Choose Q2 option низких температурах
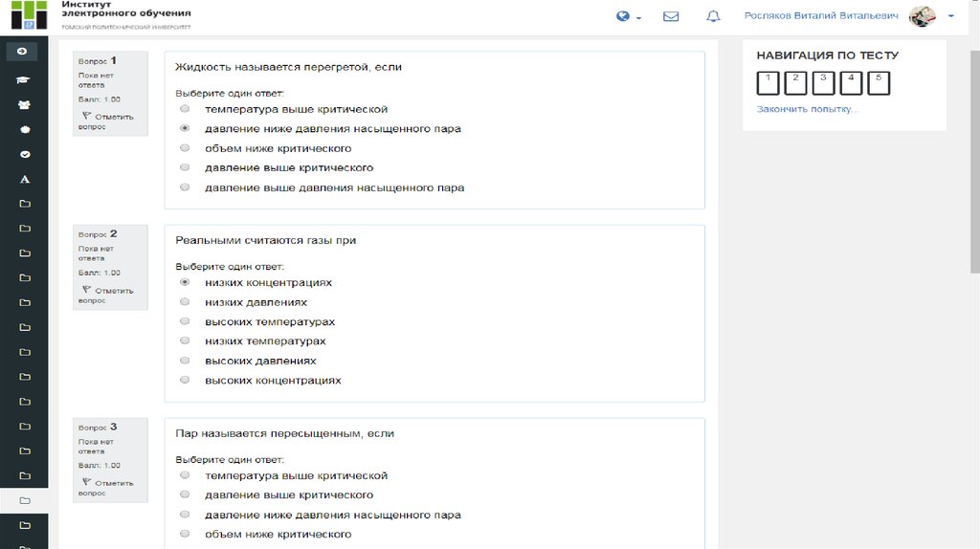The image size is (980, 549). point(185,340)
